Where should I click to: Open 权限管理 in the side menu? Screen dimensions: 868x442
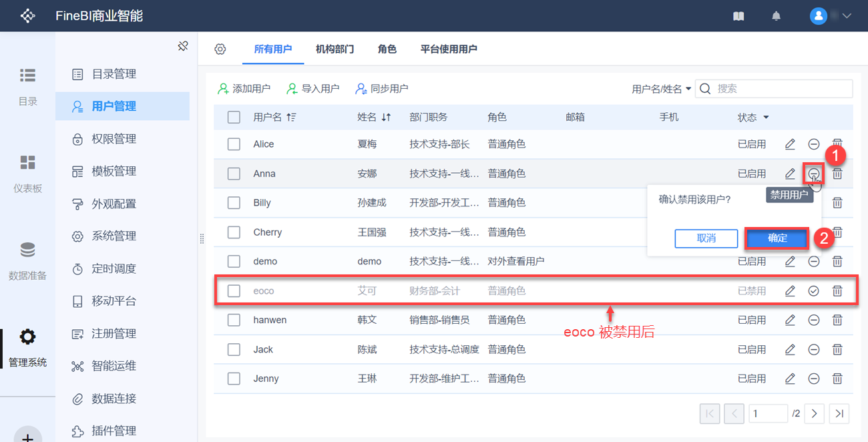tap(114, 139)
